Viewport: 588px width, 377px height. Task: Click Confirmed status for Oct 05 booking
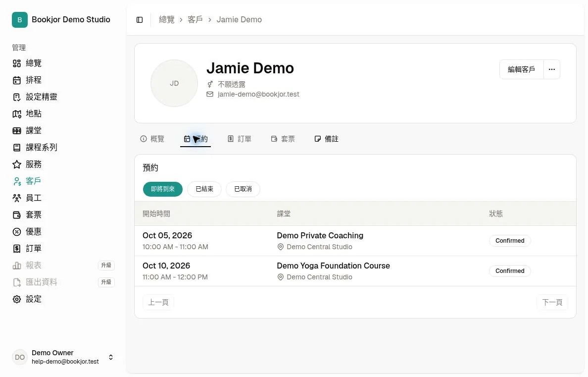tap(510, 241)
